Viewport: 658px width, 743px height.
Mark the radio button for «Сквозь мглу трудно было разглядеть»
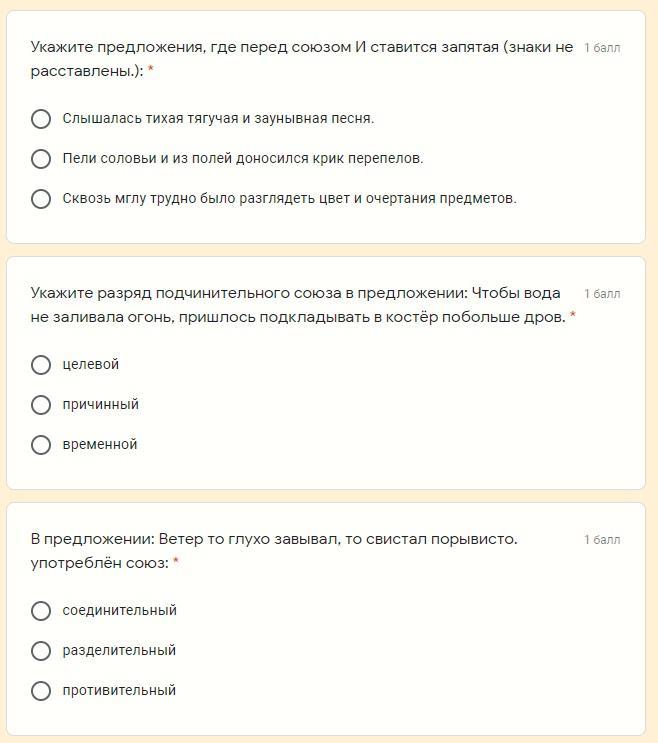(x=41, y=199)
